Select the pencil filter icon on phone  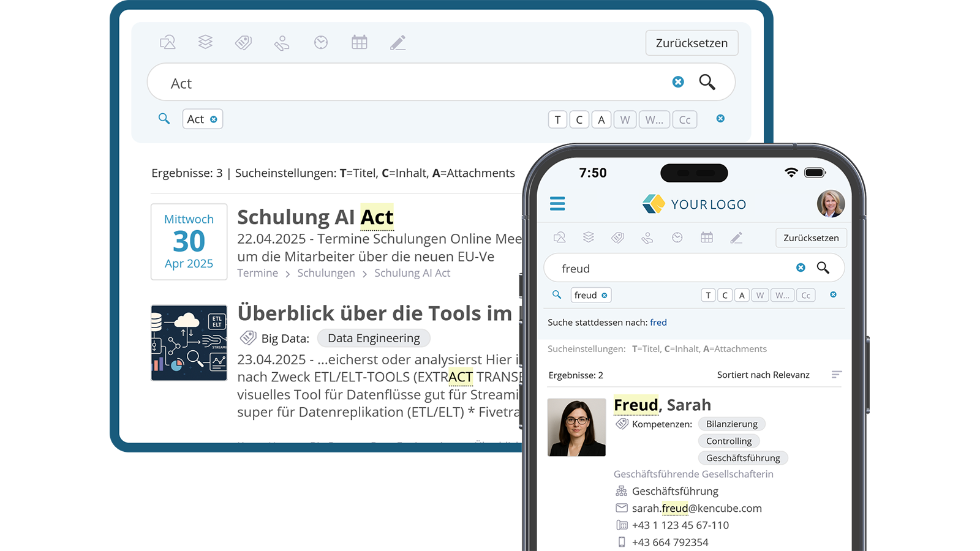coord(736,238)
